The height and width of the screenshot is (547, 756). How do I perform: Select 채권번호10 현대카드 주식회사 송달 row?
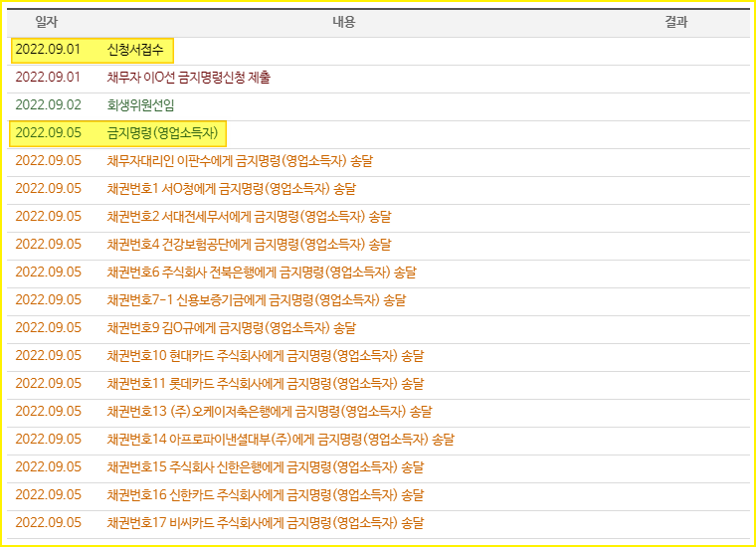(266, 356)
